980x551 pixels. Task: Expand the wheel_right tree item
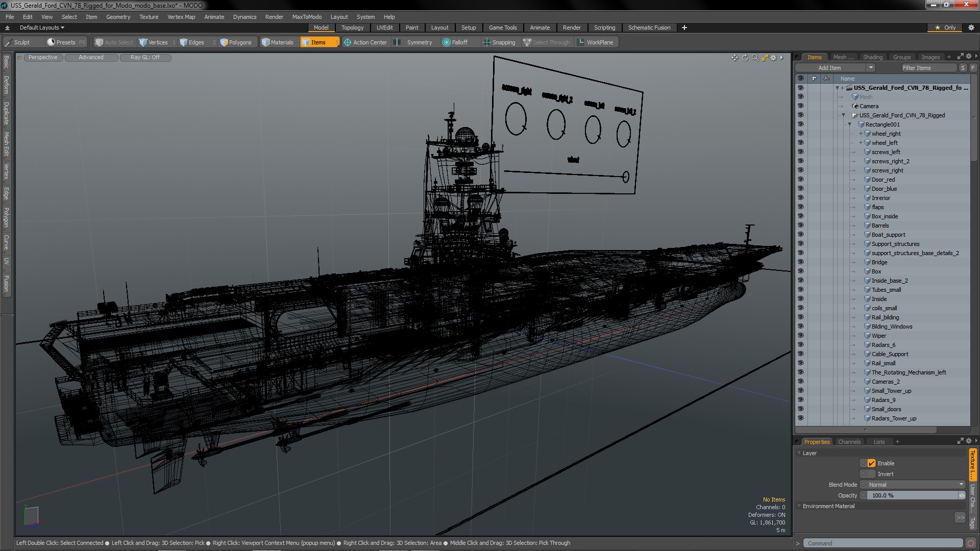861,134
